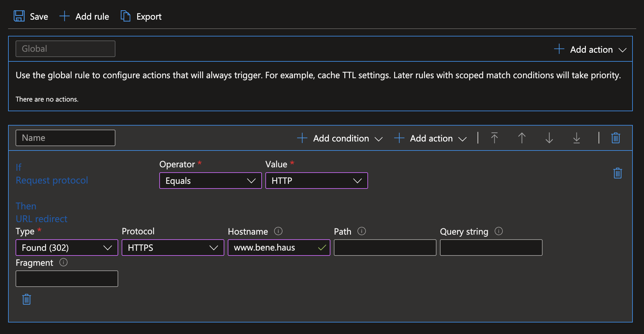Click Export text button
Image resolution: width=644 pixels, height=334 pixels.
click(x=149, y=17)
